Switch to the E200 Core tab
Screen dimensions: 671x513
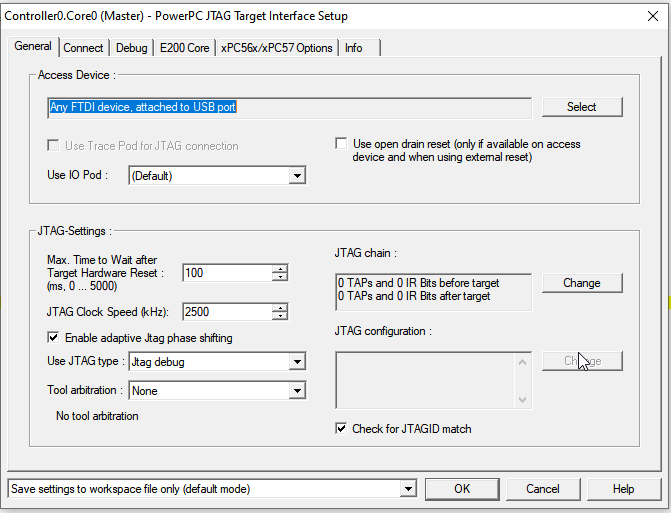point(184,48)
